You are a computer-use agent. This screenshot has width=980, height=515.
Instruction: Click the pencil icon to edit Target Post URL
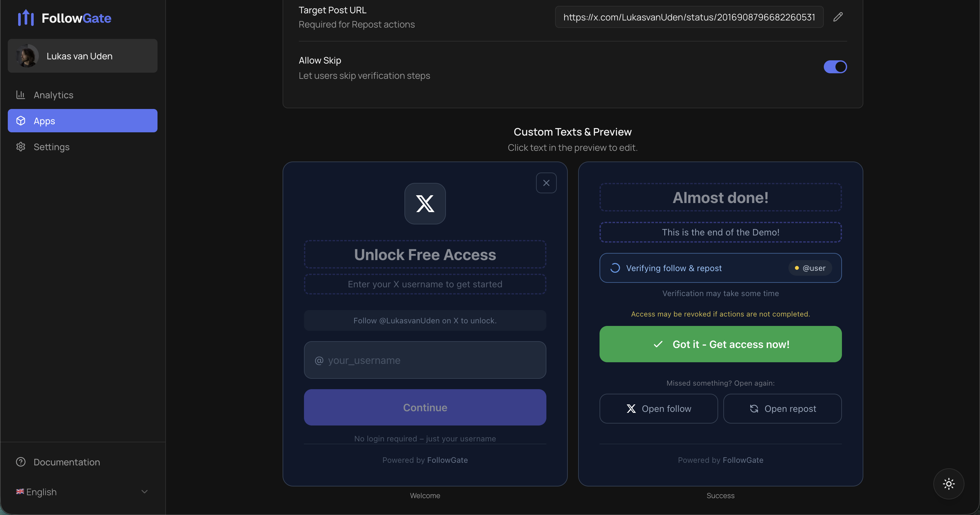click(838, 17)
